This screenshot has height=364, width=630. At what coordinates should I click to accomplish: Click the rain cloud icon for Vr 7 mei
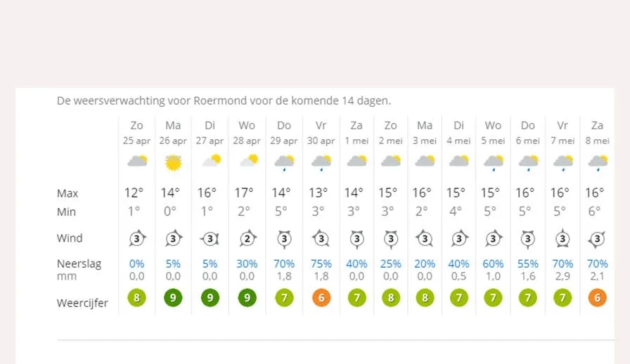(x=563, y=163)
